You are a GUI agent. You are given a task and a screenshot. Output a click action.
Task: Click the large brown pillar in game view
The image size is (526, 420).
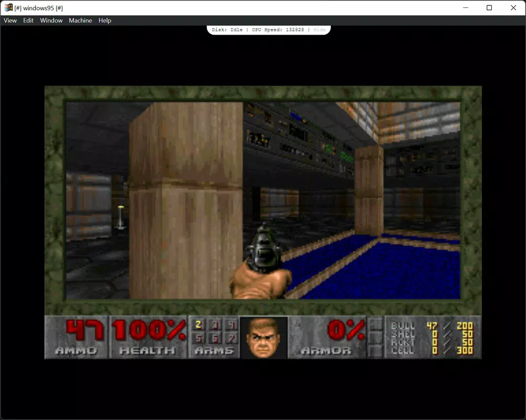185,201
